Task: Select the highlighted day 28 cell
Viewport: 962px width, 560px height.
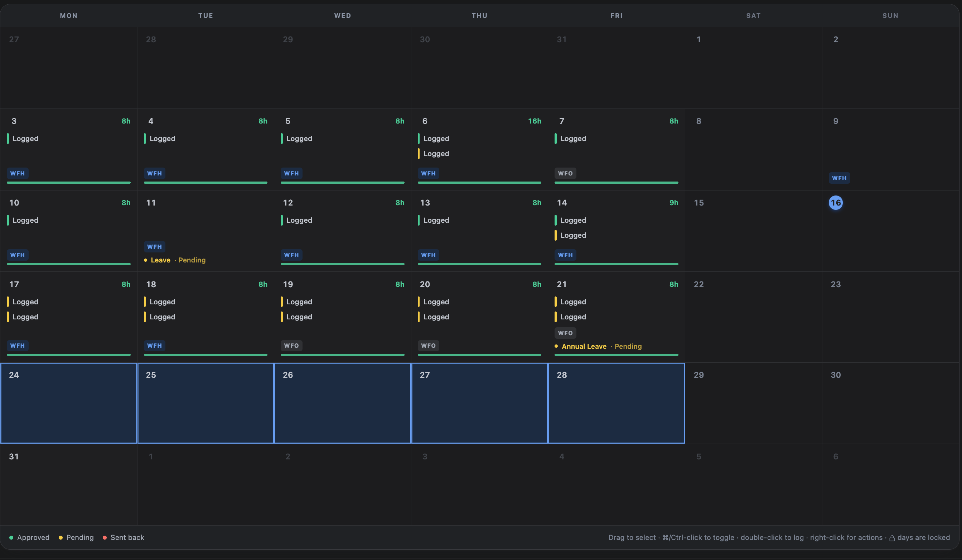Action: [616, 403]
